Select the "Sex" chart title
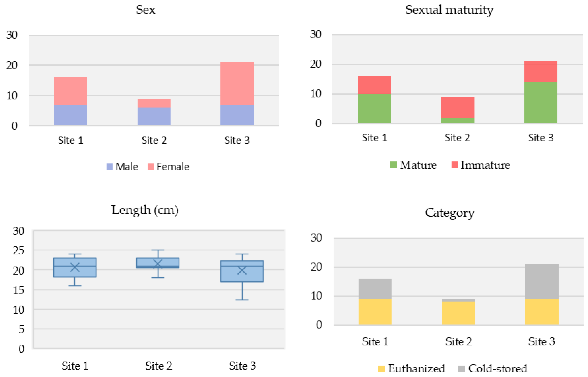 tap(145, 10)
